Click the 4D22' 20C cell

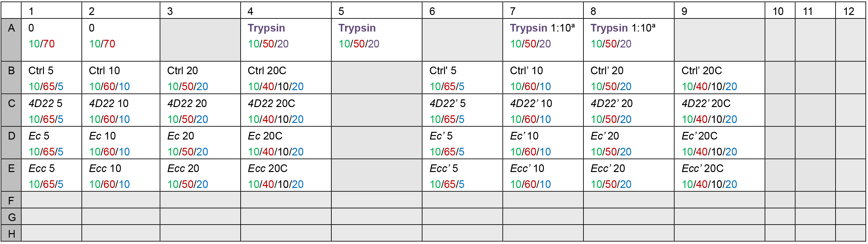(x=719, y=110)
